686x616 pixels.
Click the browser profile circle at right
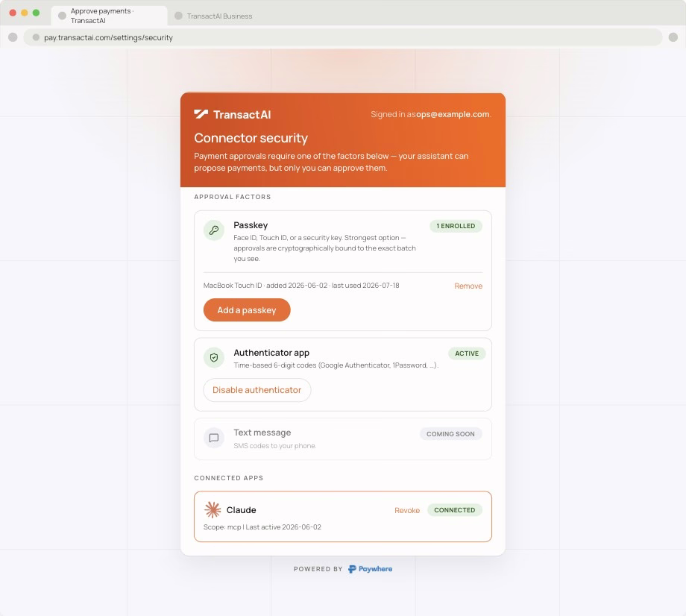pos(673,37)
